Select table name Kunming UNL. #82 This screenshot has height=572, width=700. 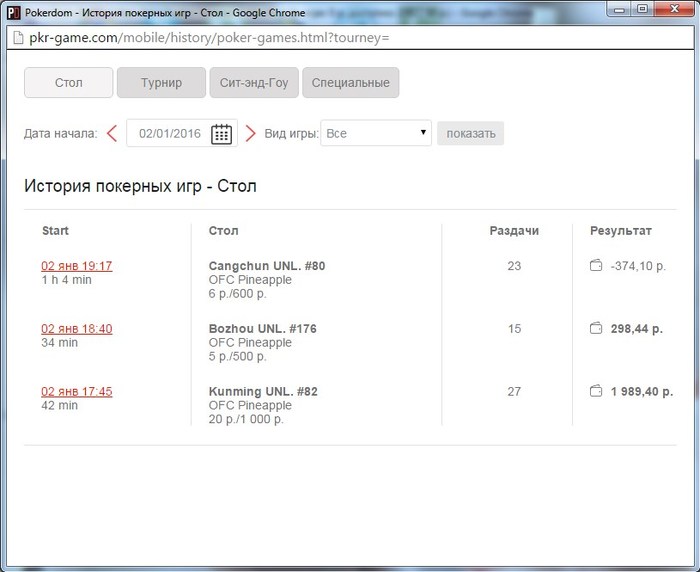click(263, 392)
